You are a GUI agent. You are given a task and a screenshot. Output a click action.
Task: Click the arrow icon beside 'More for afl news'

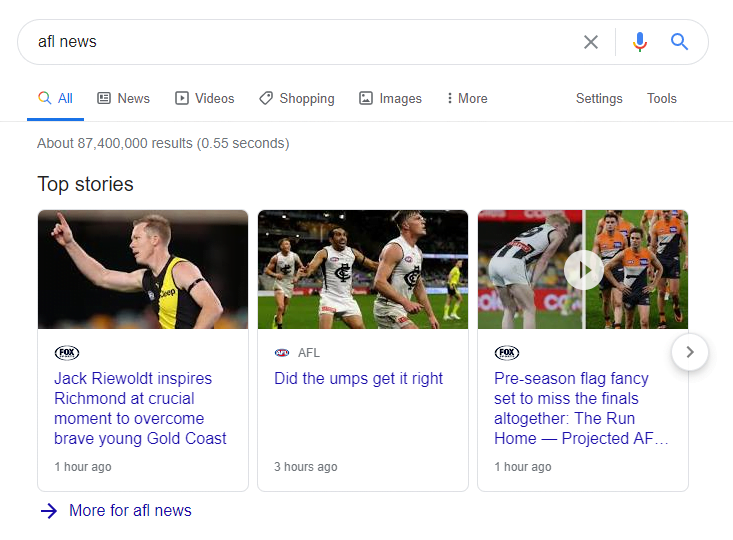(49, 511)
